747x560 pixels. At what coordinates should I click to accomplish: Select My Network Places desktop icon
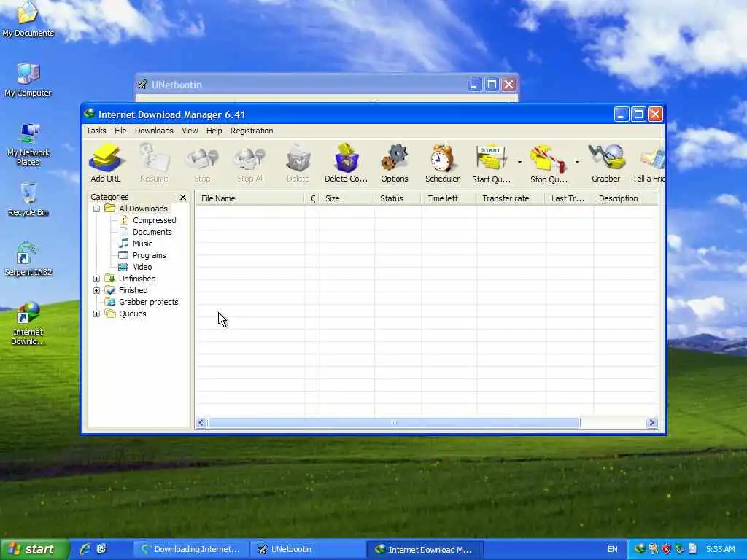coord(28,145)
